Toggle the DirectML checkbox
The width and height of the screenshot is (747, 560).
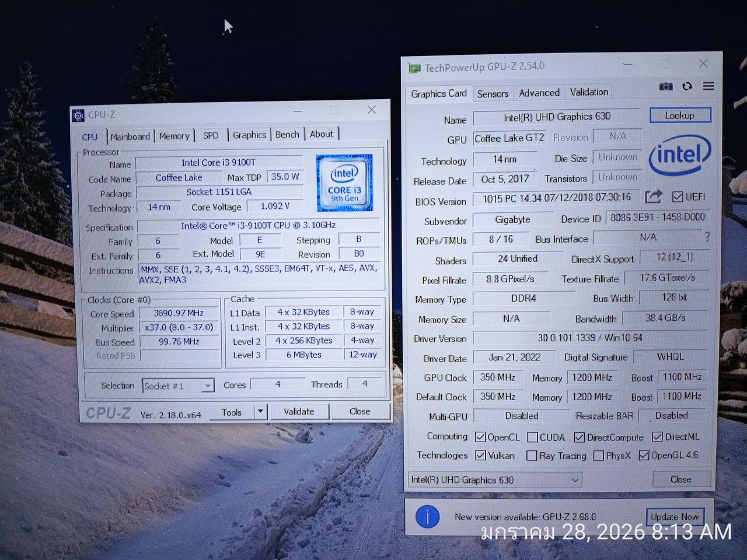(657, 436)
